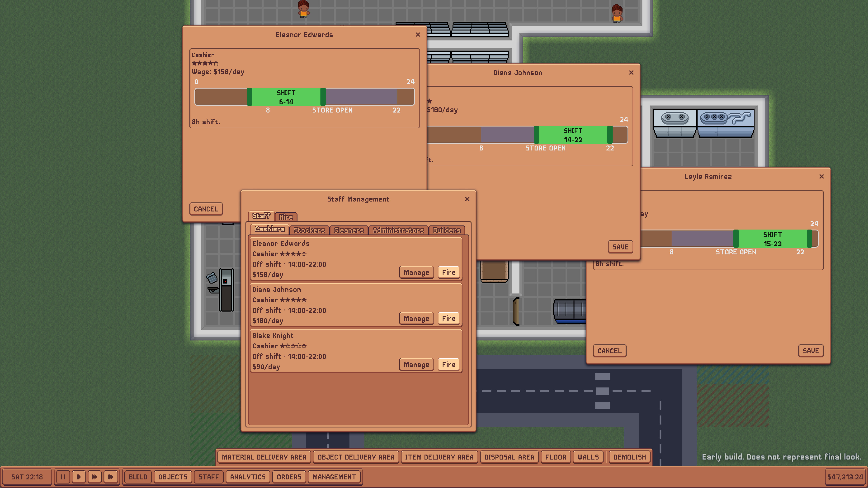Set game to normal play speed
This screenshot has height=488, width=868.
coord(79,476)
